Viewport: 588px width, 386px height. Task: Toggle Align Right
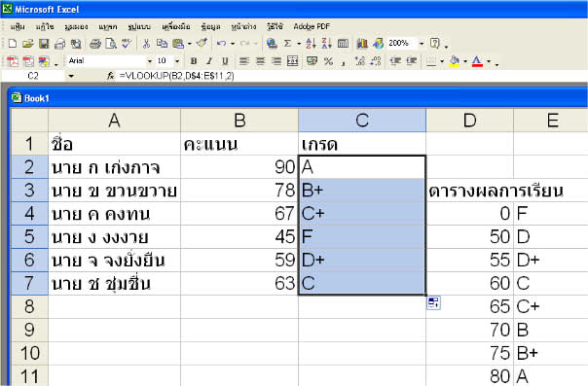point(276,61)
